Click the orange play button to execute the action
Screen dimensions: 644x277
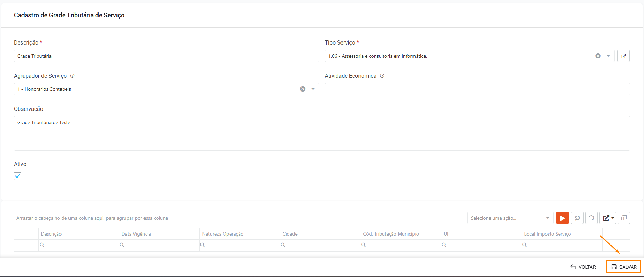(562, 218)
